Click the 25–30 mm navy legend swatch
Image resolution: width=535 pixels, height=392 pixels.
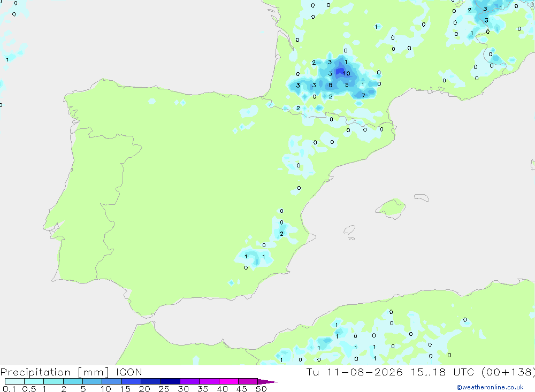pos(170,381)
